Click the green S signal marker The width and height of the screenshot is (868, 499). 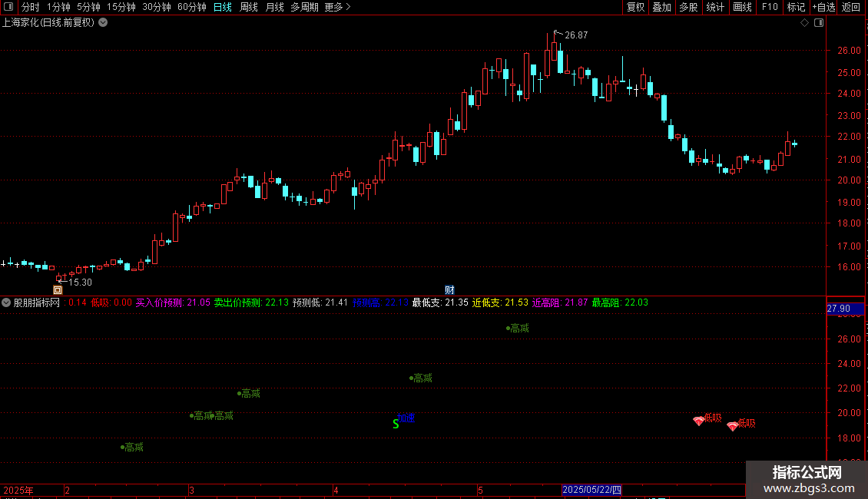(x=396, y=425)
